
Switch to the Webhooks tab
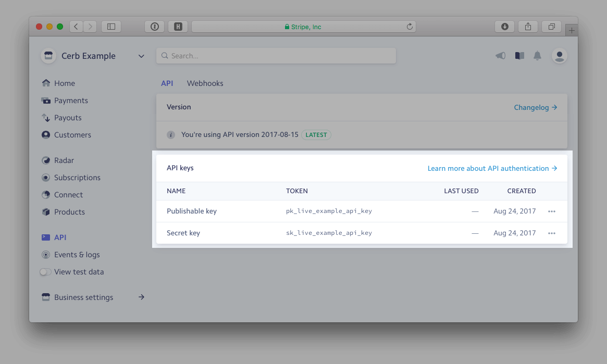coord(205,83)
